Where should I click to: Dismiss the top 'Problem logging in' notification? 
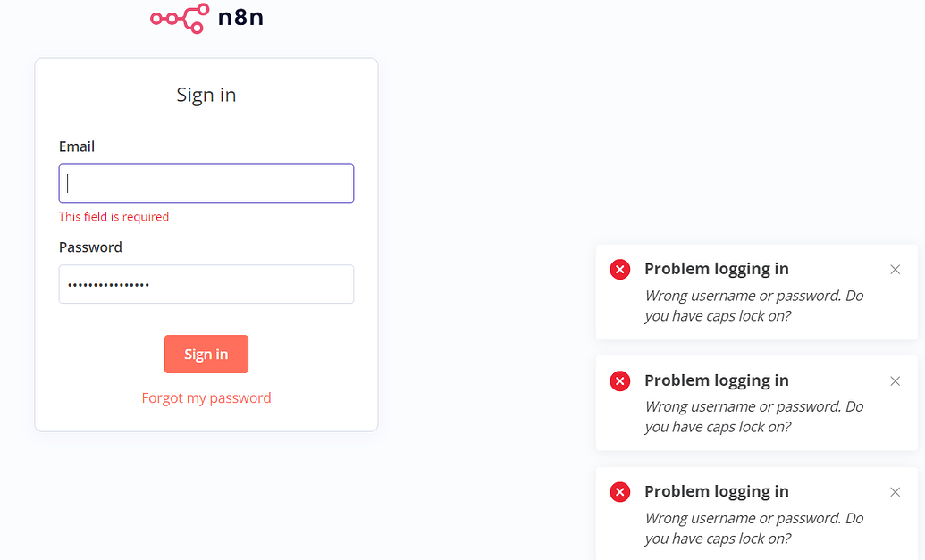click(x=895, y=269)
